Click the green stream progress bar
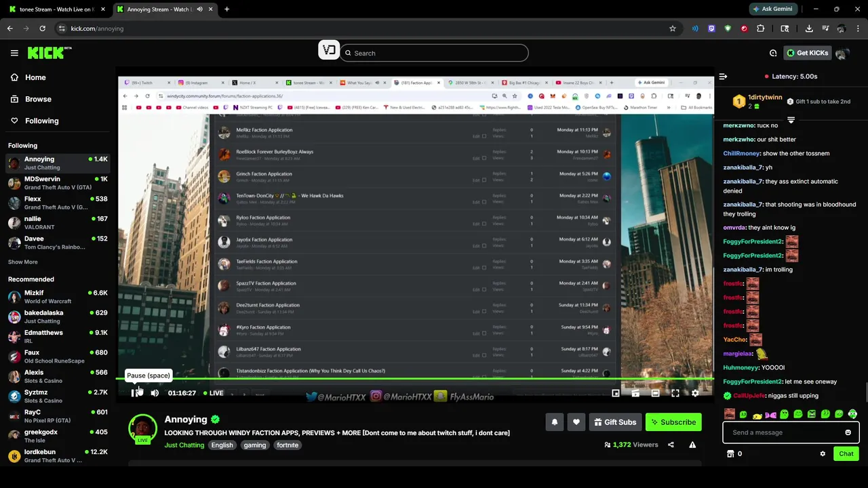Viewport: 868px width, 488px height. pyautogui.click(x=415, y=378)
